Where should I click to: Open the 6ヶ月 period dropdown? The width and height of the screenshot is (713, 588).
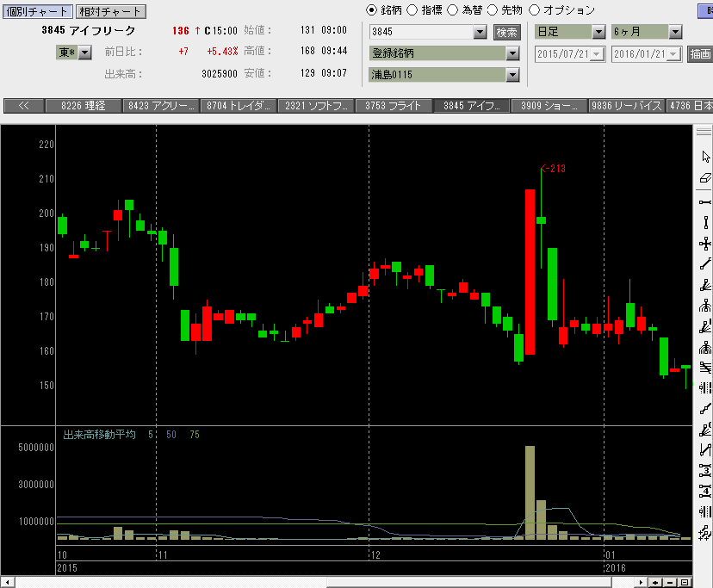tap(675, 32)
